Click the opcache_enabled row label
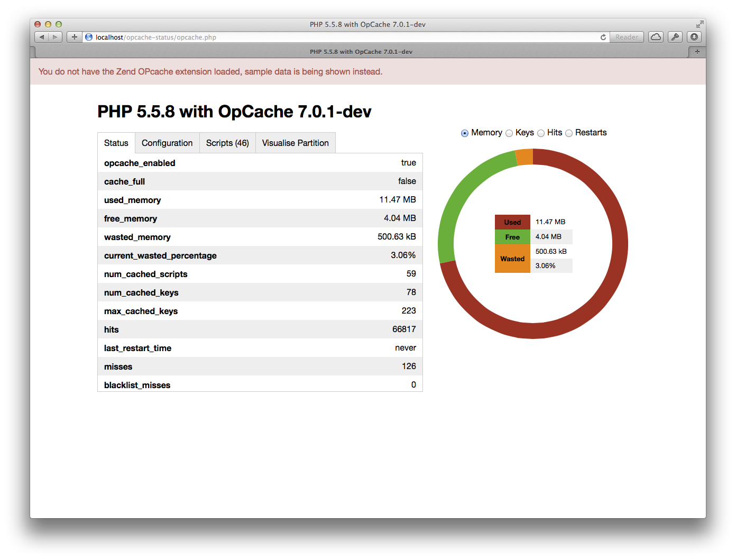The image size is (736, 560). point(140,163)
